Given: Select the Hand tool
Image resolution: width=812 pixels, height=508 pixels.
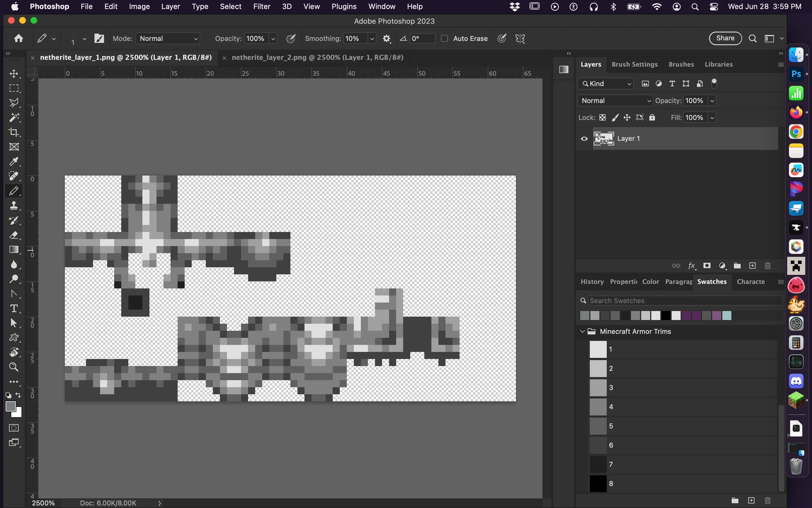Looking at the screenshot, I should click(x=14, y=352).
